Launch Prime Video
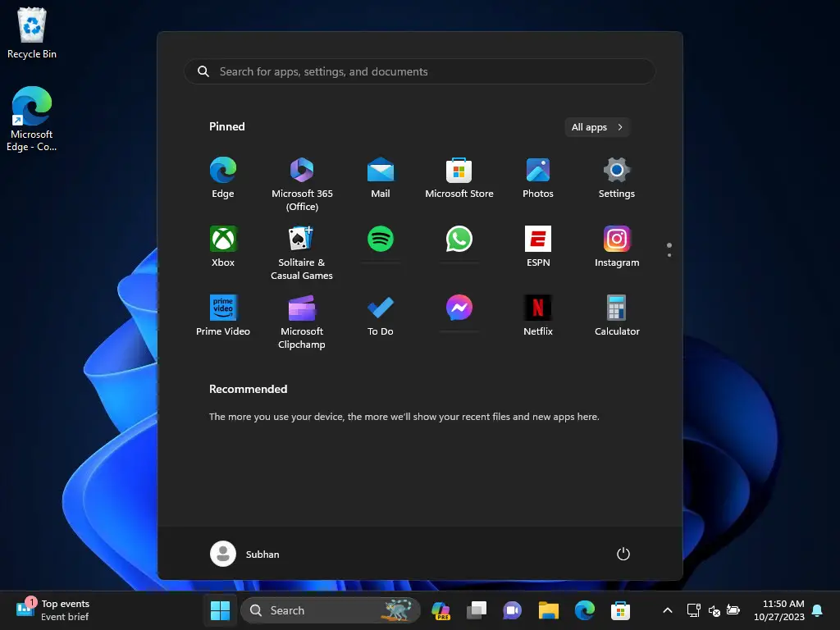The width and height of the screenshot is (840, 630). tap(223, 316)
